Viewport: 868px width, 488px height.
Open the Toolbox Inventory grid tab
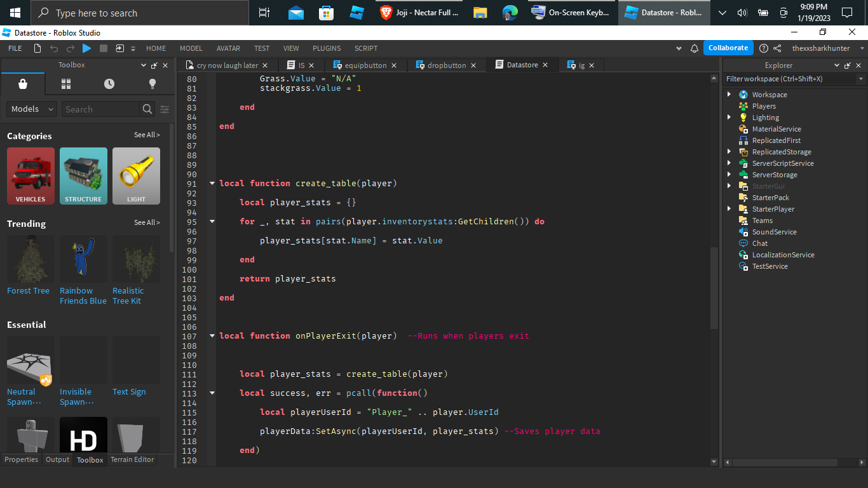pyautogui.click(x=66, y=84)
